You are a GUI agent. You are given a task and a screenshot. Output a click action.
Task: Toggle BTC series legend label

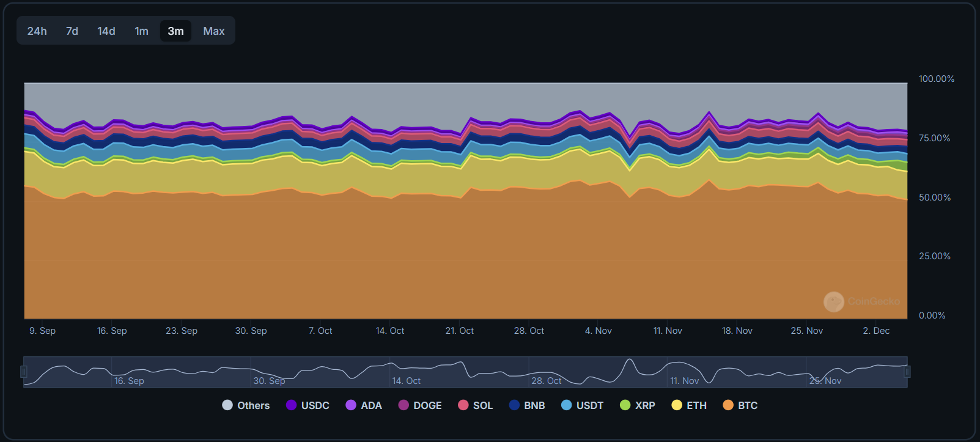(x=740, y=405)
